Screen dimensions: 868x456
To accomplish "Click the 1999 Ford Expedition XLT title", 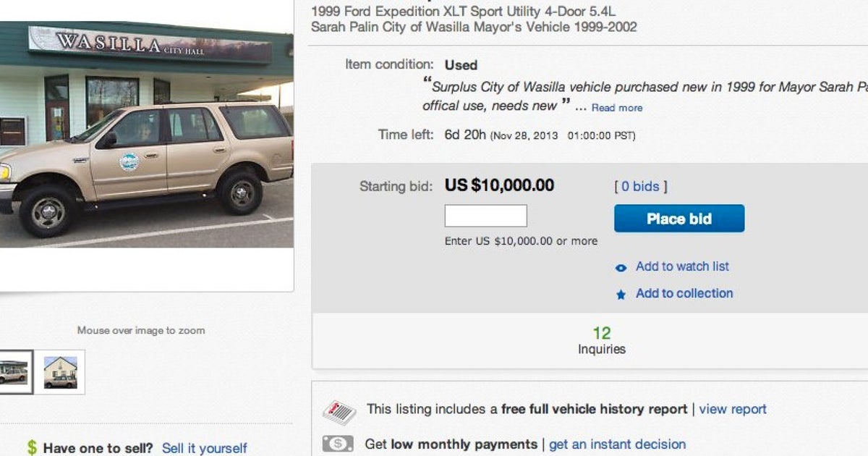I will coord(463,11).
